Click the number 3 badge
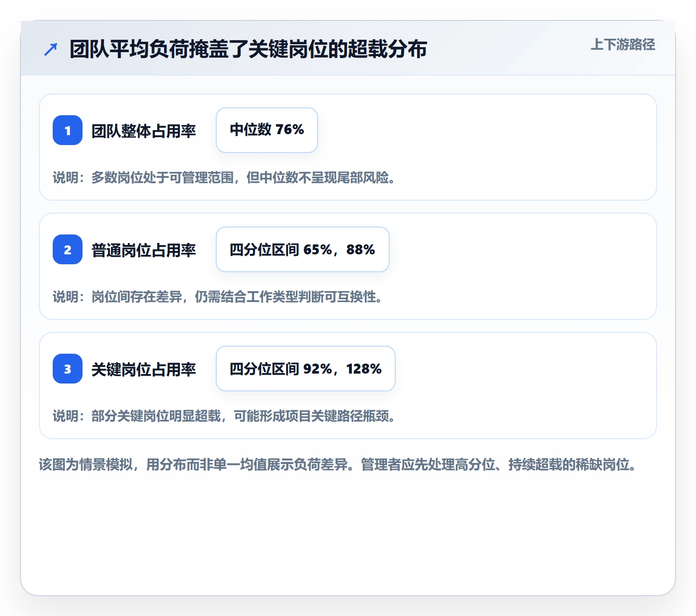 tap(68, 369)
